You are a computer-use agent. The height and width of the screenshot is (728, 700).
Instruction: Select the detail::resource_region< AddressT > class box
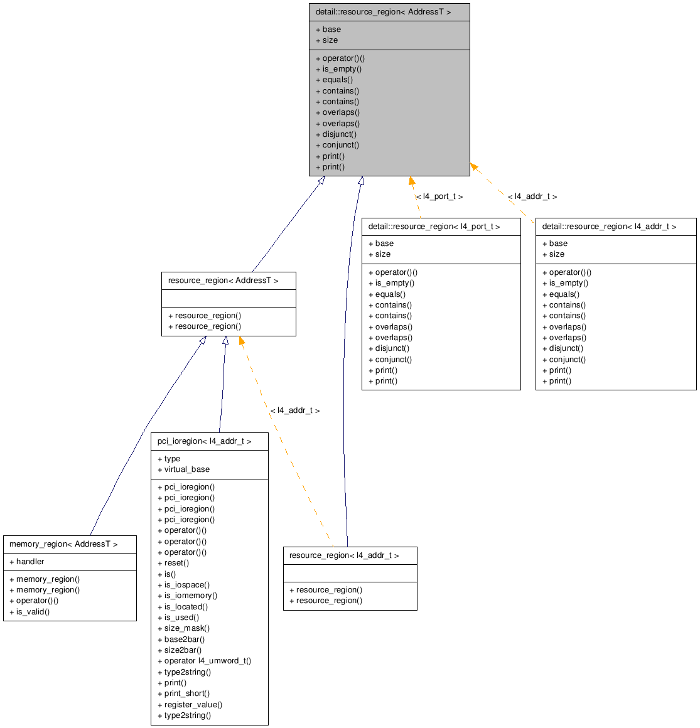point(389,12)
